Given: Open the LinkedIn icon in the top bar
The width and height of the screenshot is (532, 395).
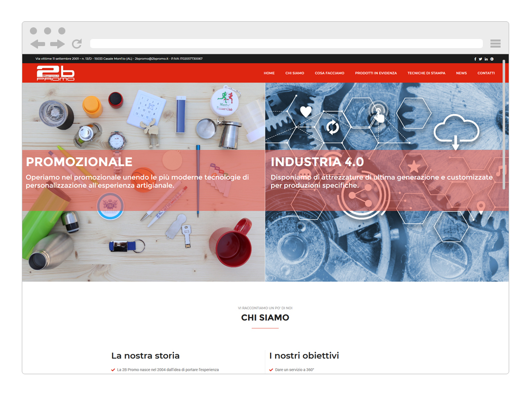Looking at the screenshot, I should [x=486, y=59].
